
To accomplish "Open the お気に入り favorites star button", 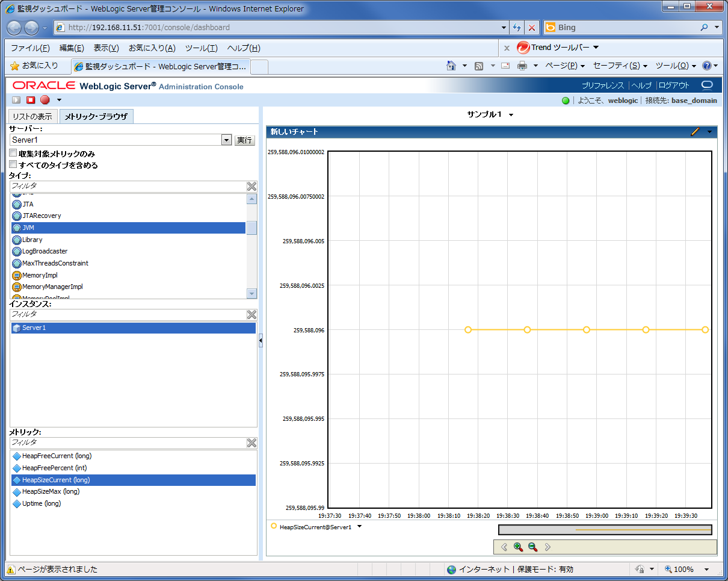I will click(34, 66).
